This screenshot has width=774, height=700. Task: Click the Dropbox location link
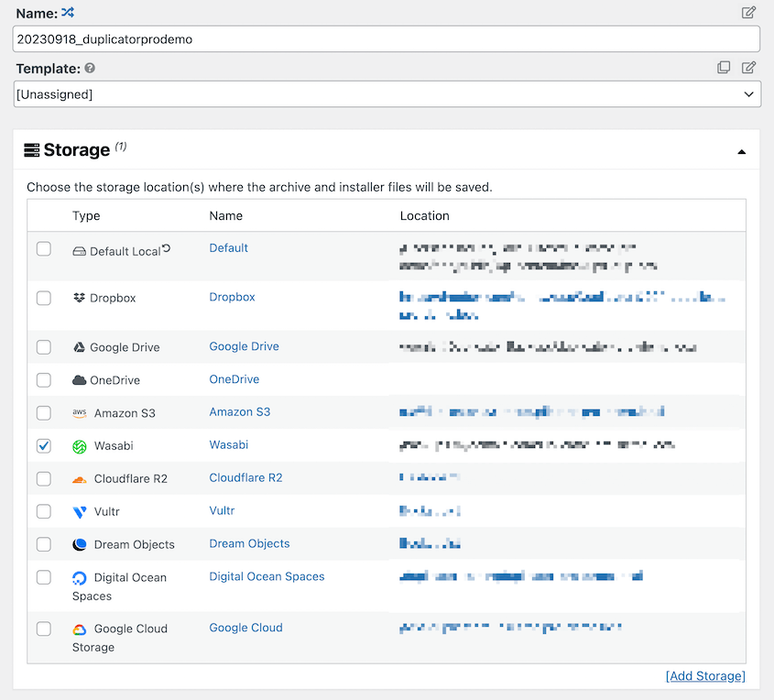561,306
